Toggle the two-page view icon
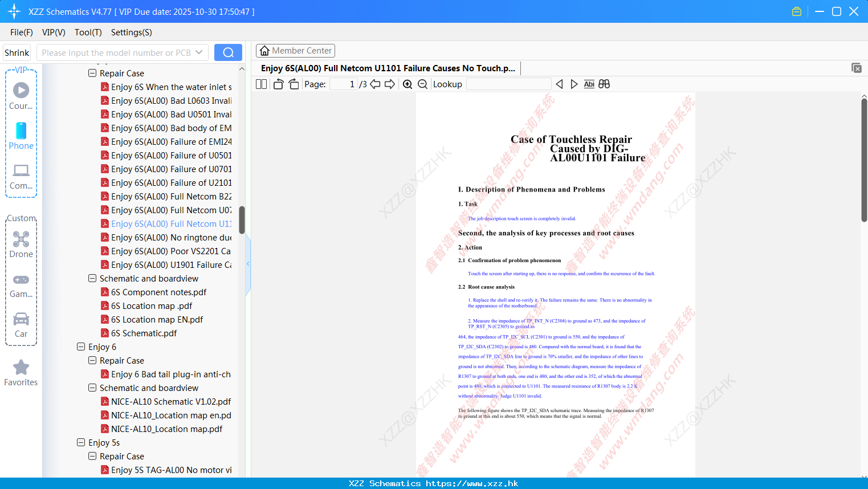Screen dimensions: 868x489 click(262, 84)
